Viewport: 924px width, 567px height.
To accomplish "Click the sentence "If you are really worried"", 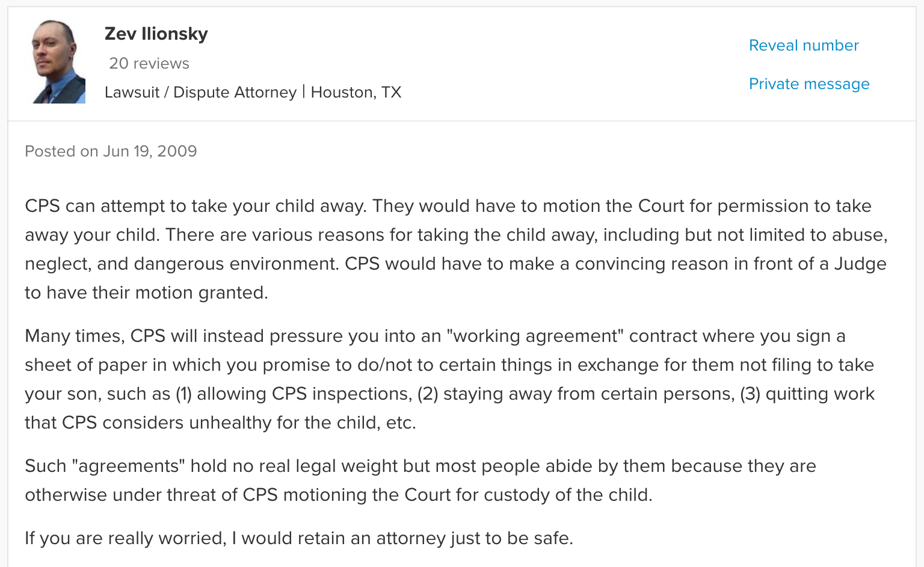I will point(299,538).
